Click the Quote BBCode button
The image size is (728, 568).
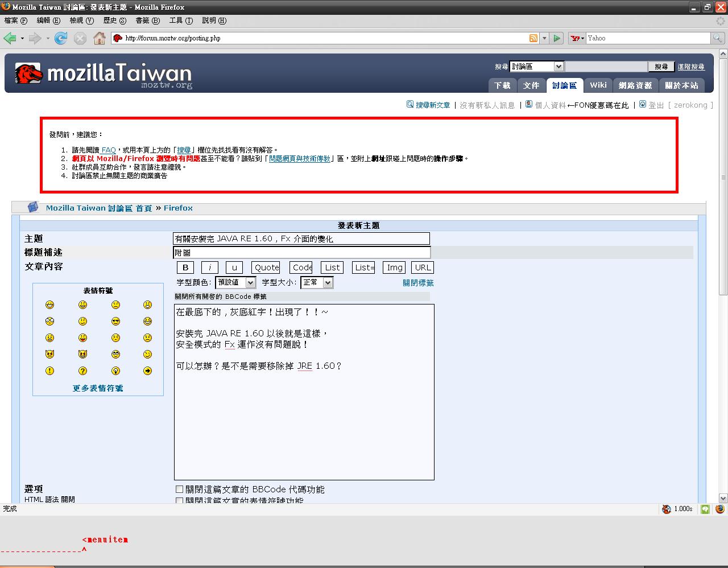point(266,267)
